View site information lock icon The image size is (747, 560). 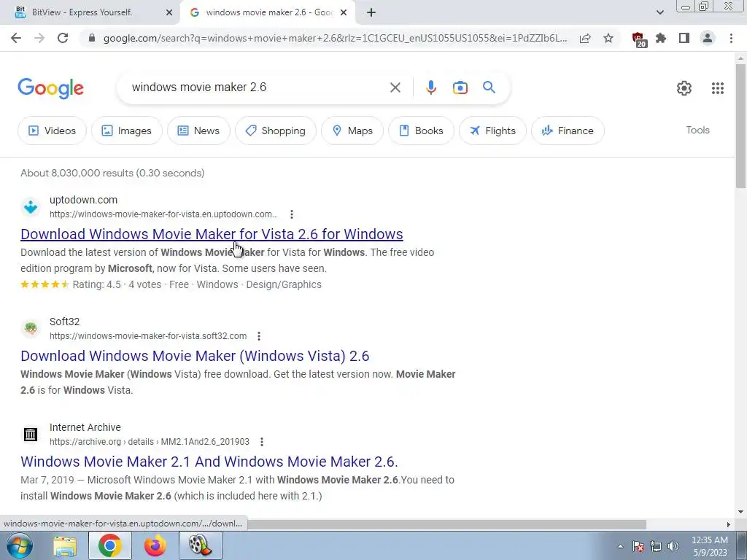pos(93,38)
